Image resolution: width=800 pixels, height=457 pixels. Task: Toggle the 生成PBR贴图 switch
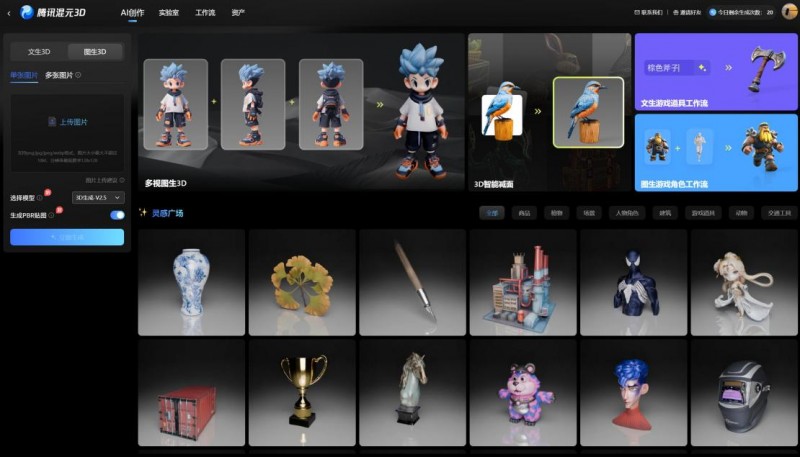click(117, 215)
